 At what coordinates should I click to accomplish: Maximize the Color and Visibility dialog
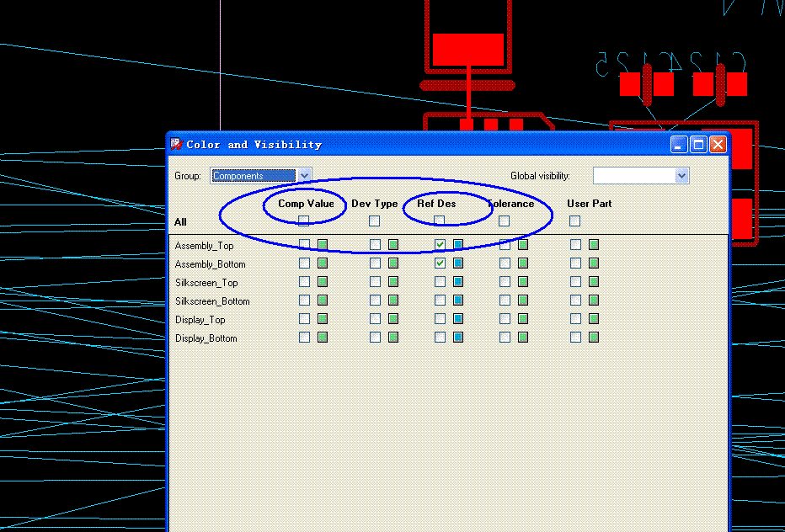tap(698, 145)
